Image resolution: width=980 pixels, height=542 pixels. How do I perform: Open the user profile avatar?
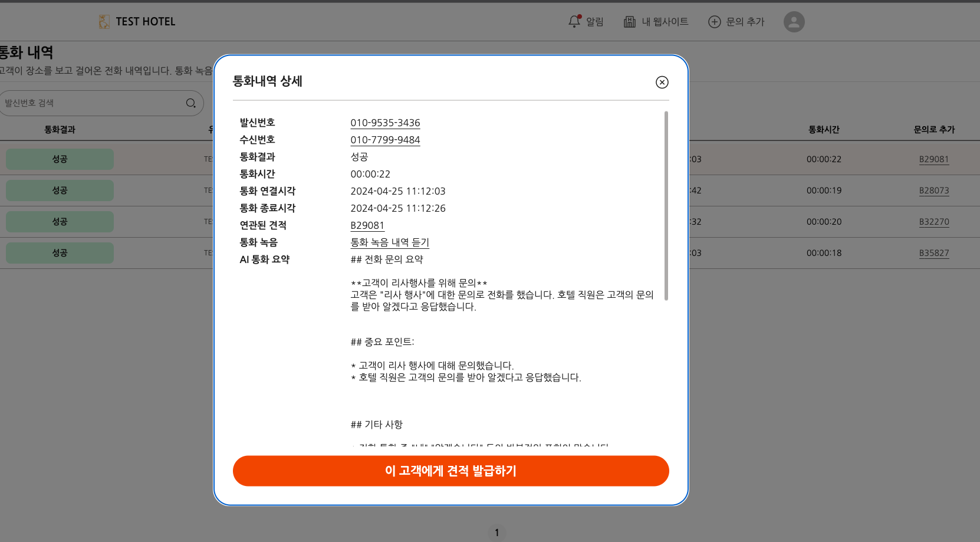[794, 22]
